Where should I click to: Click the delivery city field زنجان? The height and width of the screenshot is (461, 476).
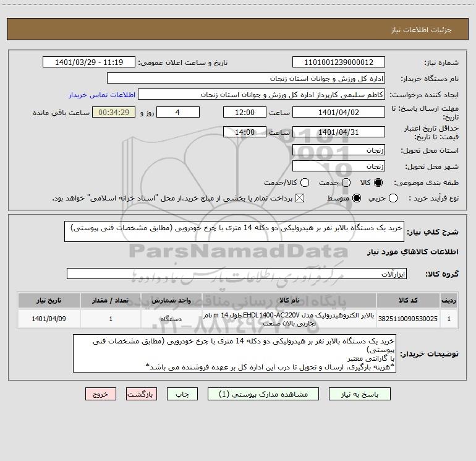(339, 166)
